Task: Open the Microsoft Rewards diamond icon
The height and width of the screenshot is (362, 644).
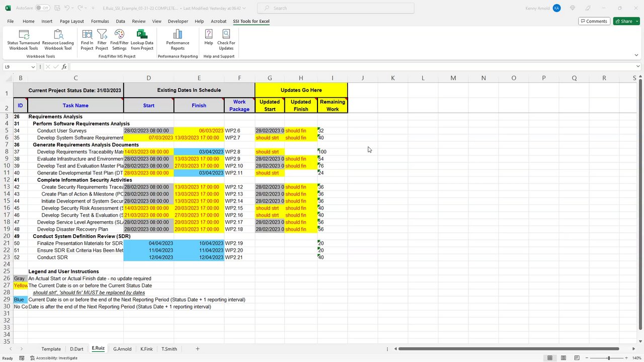Action: 573,8
